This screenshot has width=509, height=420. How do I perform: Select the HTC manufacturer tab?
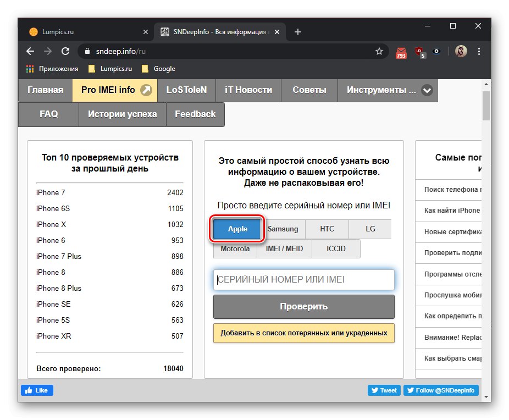point(327,229)
